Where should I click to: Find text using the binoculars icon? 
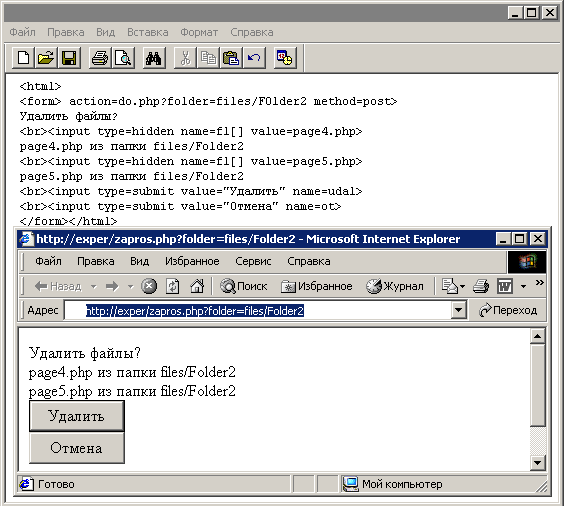(154, 58)
